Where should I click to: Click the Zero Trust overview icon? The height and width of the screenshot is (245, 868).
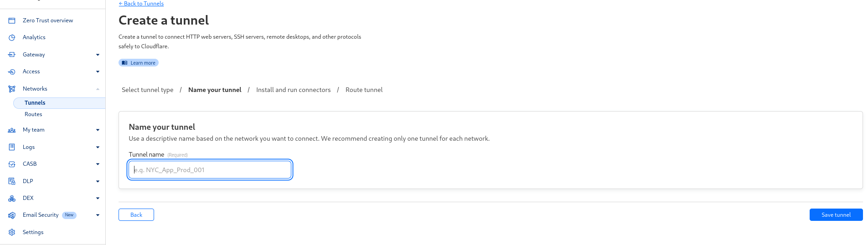pos(12,20)
